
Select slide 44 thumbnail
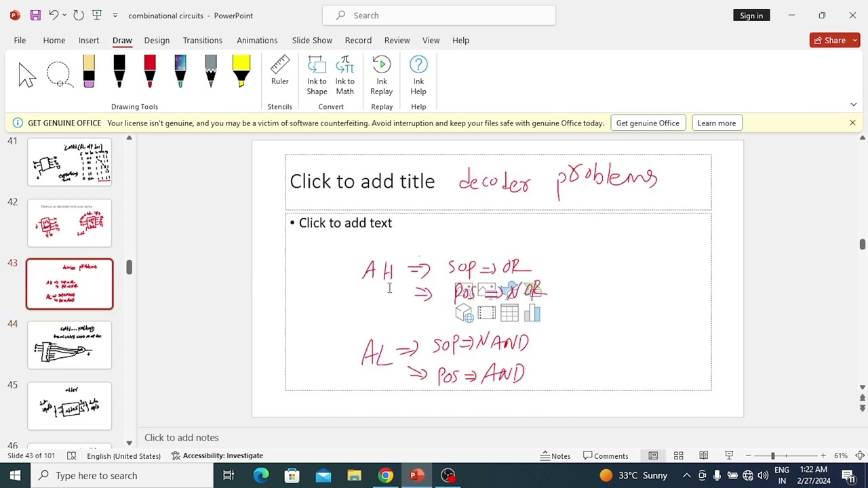pyautogui.click(x=69, y=345)
